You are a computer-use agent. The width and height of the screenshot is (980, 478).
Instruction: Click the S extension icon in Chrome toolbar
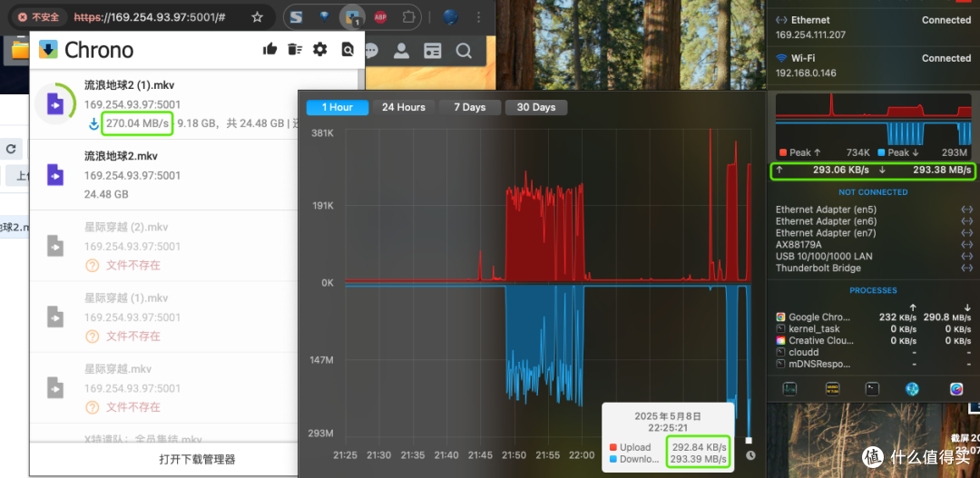point(296,17)
